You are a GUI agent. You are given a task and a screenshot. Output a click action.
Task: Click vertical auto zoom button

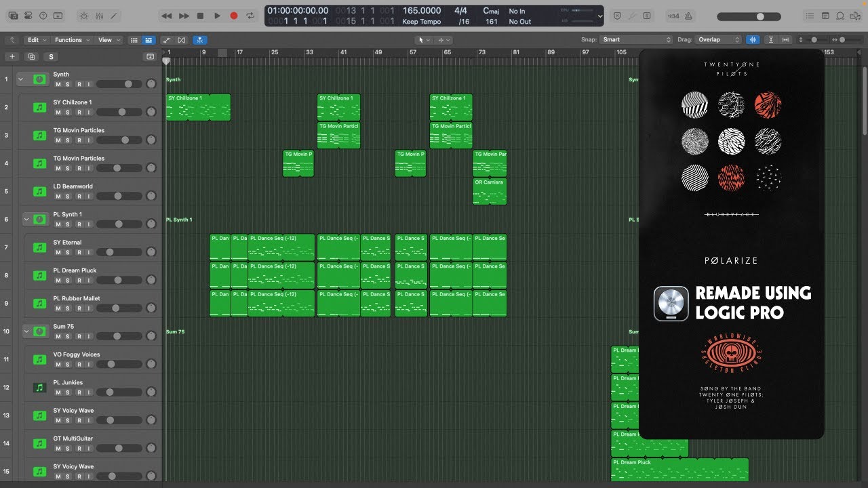click(x=771, y=40)
